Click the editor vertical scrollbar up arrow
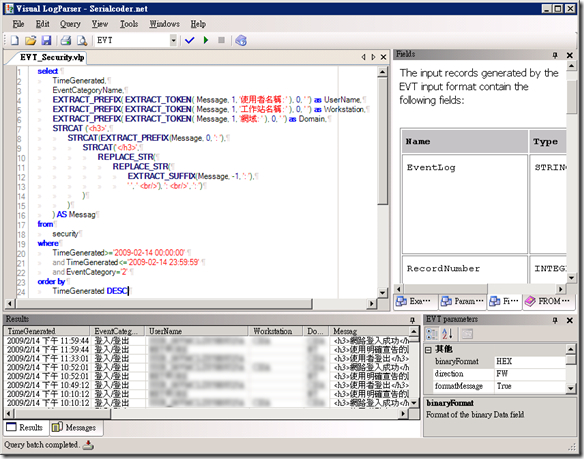Screen dimensions: 584x459 click(383, 72)
